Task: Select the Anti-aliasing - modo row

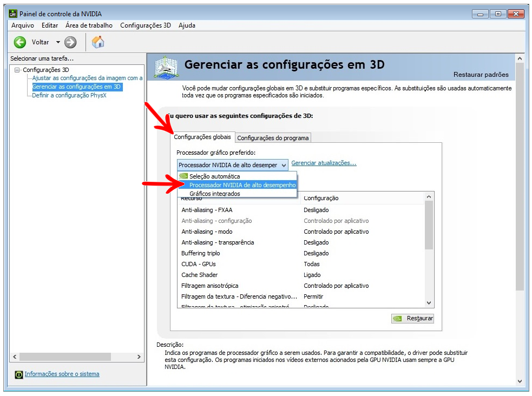Action: click(301, 232)
